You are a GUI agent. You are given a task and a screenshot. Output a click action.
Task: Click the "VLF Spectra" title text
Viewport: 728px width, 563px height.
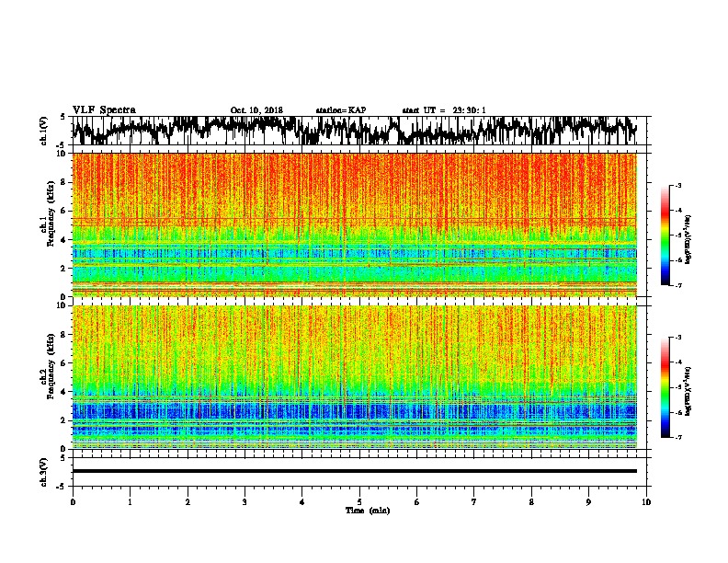click(x=104, y=110)
